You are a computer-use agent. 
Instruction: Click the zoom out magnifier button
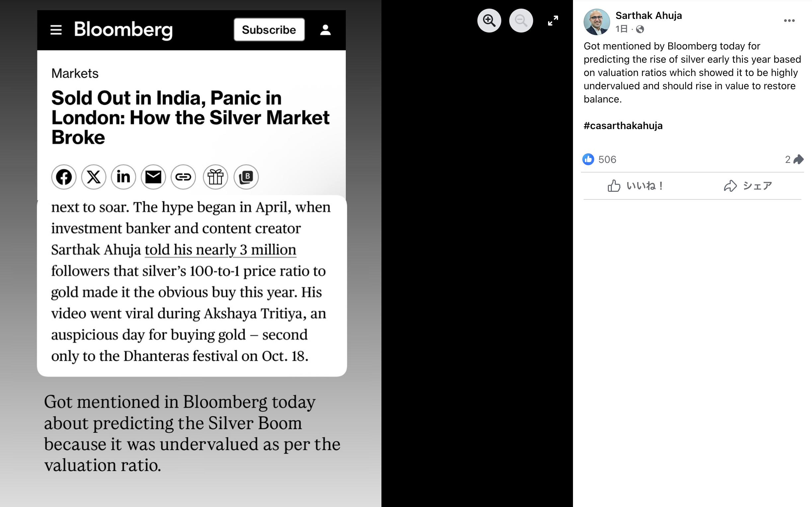click(521, 21)
